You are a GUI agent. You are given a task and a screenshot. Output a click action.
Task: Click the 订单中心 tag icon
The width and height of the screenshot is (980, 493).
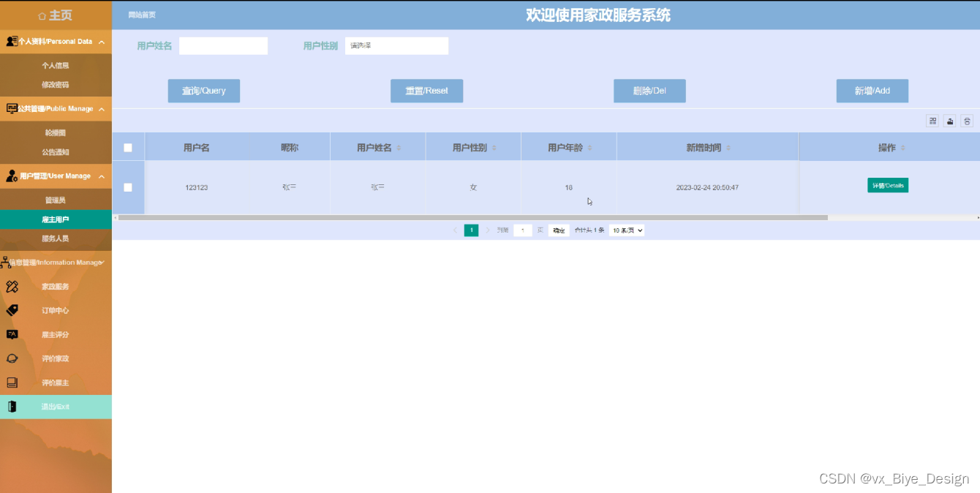click(12, 310)
